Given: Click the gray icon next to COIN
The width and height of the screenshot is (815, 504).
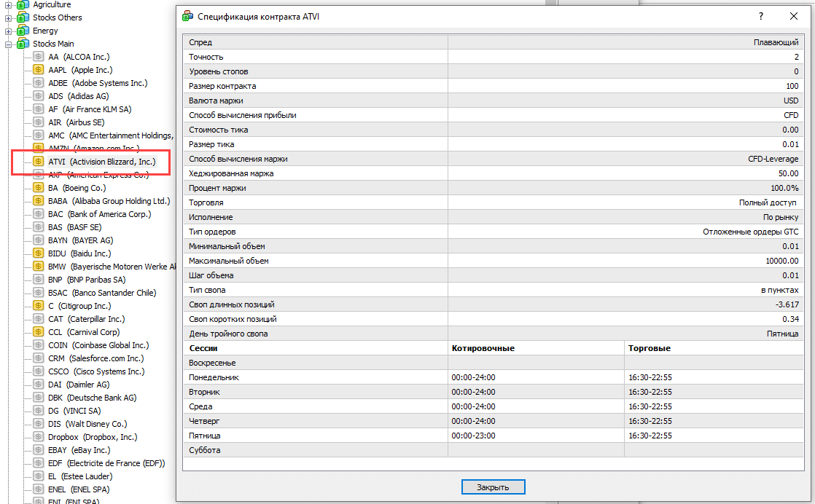Looking at the screenshot, I should (39, 345).
